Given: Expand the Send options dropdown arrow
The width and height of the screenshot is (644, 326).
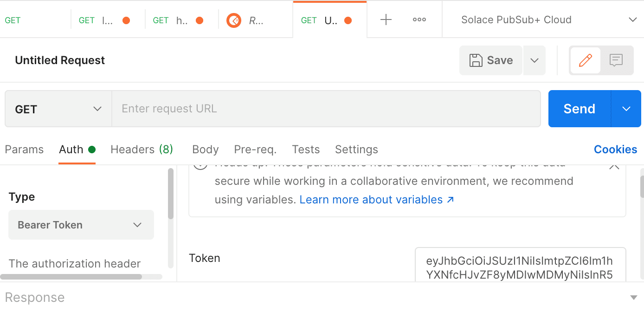Looking at the screenshot, I should click(x=626, y=109).
